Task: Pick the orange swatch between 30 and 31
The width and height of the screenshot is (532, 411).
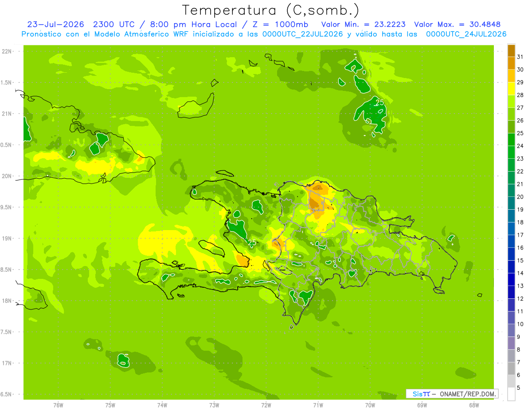Action: pos(511,63)
